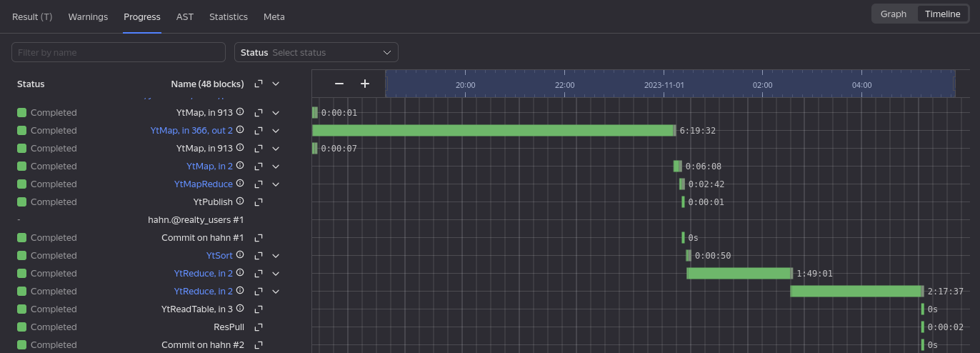The image size is (980, 353).
Task: Click the focus icon on ResPull row
Action: tap(259, 327)
